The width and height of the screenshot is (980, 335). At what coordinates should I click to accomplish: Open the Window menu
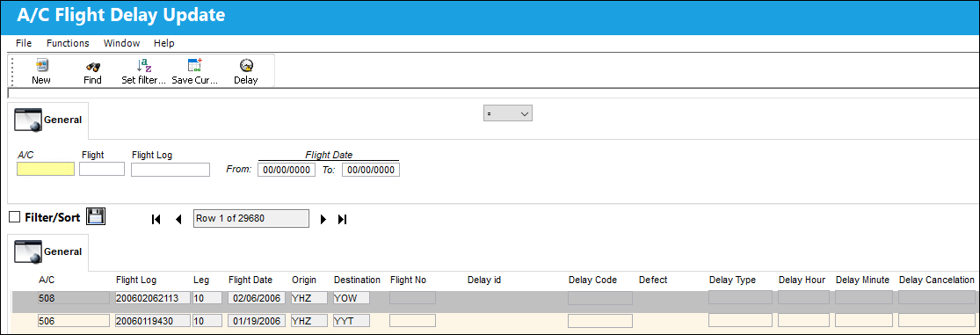point(122,43)
